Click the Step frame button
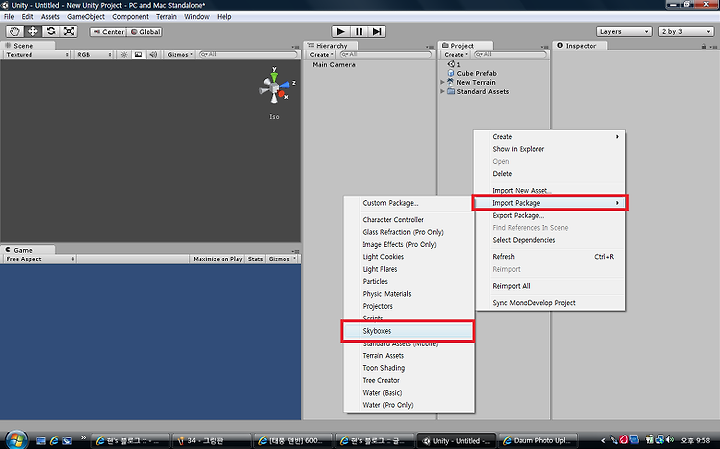Image resolution: width=720 pixels, height=449 pixels. click(x=377, y=31)
